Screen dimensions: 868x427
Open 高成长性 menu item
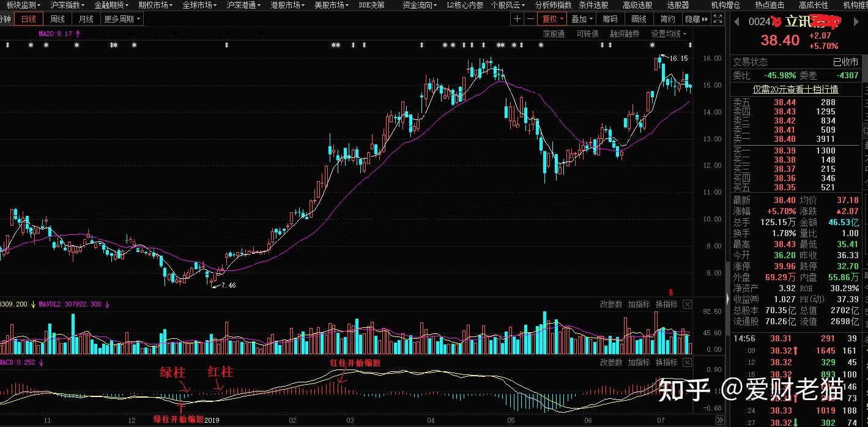(814, 5)
